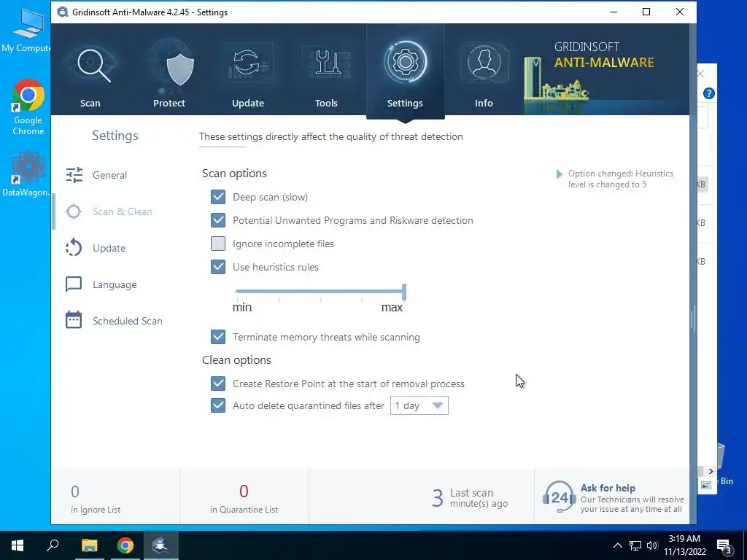Click the Update refresh icon in sidebar
Image resolution: width=747 pixels, height=560 pixels.
click(74, 248)
